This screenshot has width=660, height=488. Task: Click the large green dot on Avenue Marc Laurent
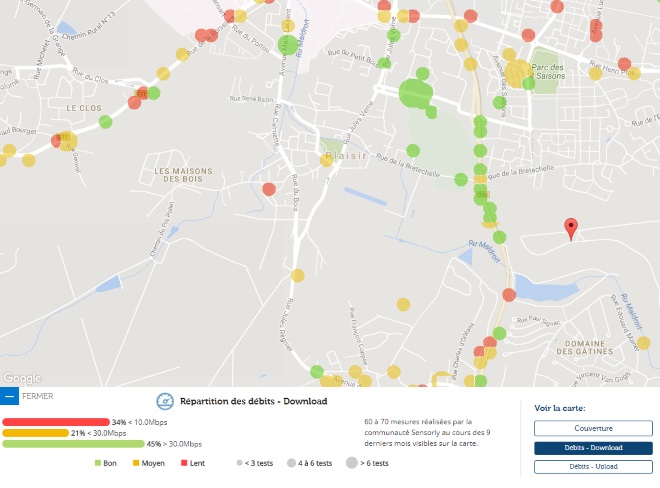click(x=288, y=45)
